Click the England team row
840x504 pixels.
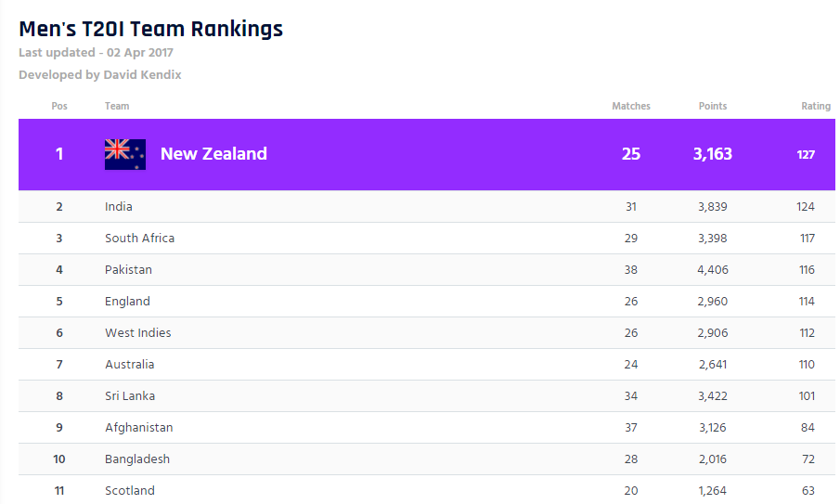pyautogui.click(x=127, y=302)
